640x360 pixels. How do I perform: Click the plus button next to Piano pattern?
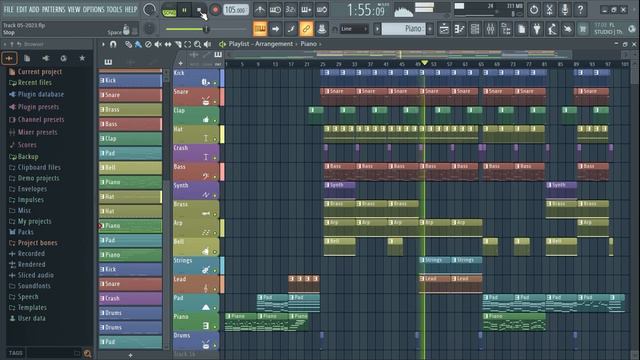click(430, 29)
